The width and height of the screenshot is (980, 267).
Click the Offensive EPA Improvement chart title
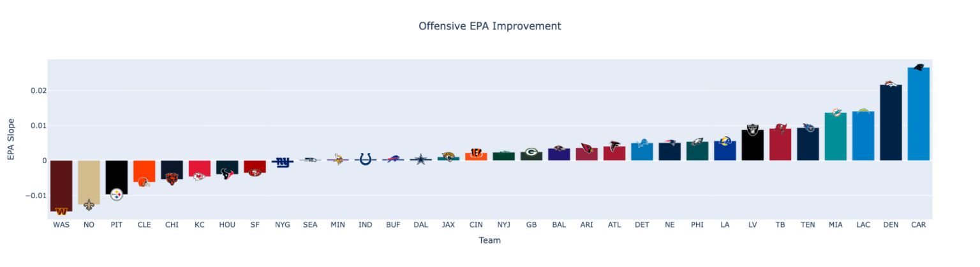tap(489, 26)
